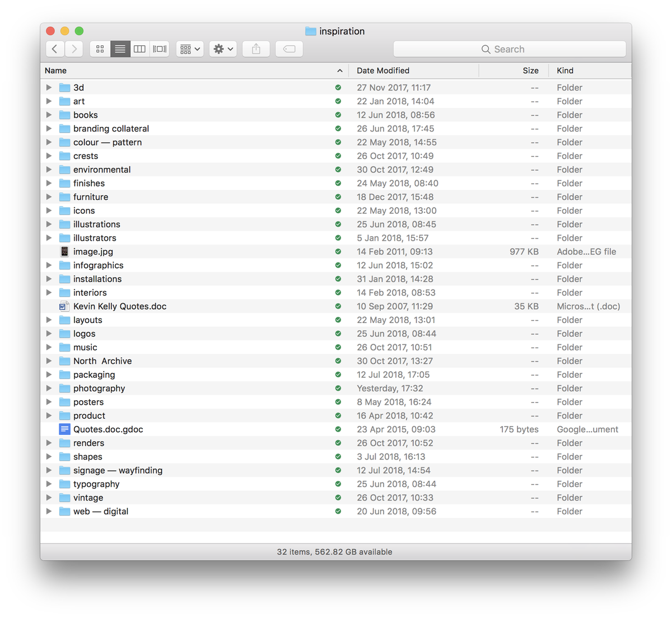Viewport: 672px width, 618px height.
Task: Select the illustrators folder icon
Action: [64, 238]
